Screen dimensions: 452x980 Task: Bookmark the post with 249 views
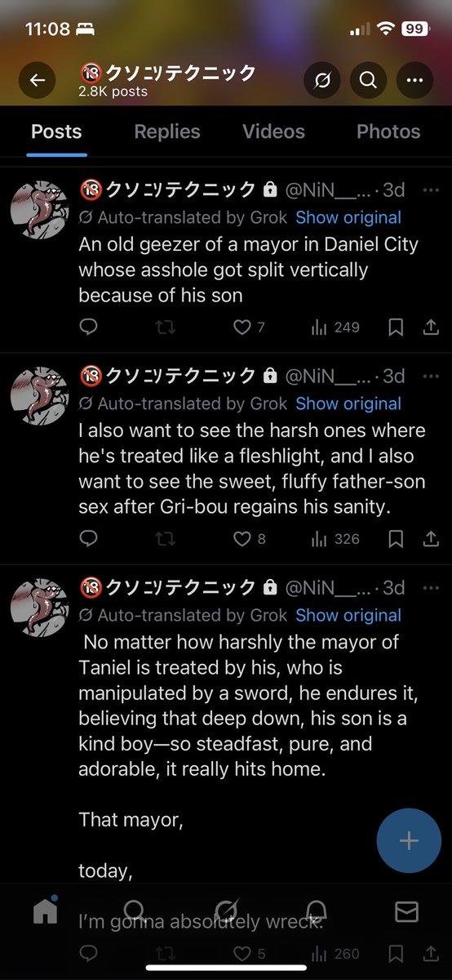click(x=396, y=327)
